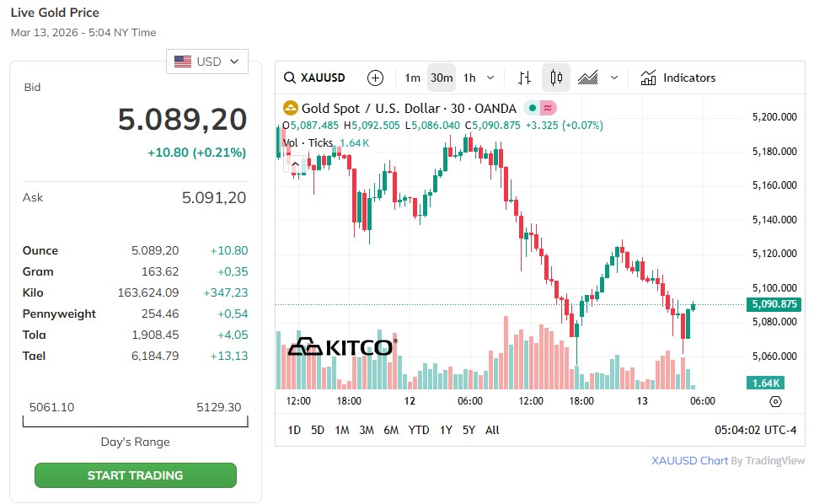
Task: Open the USD currency dropdown
Action: coord(207,62)
